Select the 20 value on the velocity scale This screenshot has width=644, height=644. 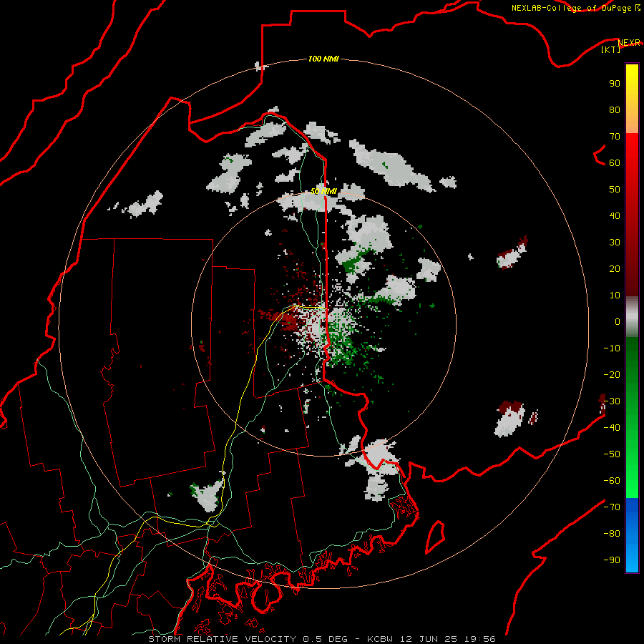[x=615, y=268]
